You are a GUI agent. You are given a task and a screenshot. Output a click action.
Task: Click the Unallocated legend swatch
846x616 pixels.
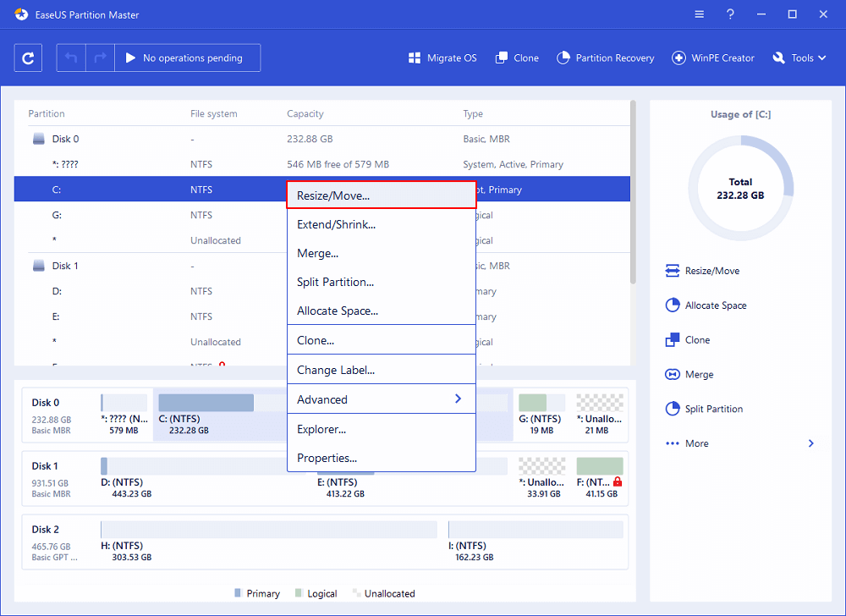click(x=356, y=593)
